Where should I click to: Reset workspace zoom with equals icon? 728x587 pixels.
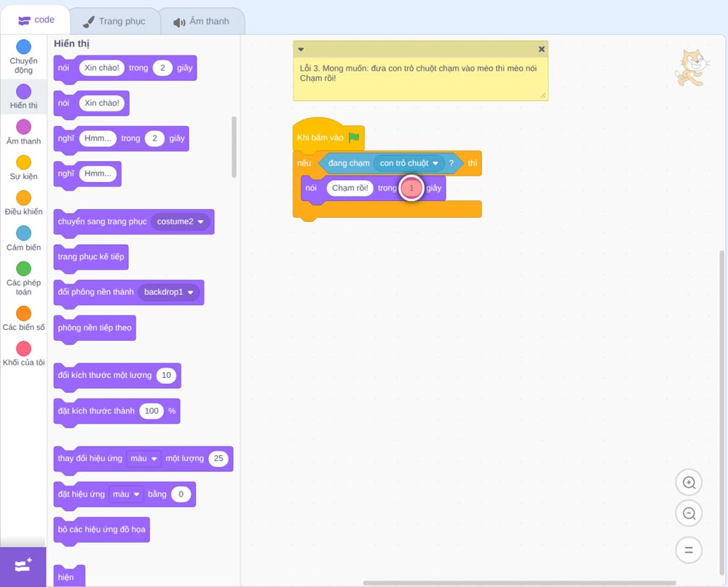(x=689, y=551)
